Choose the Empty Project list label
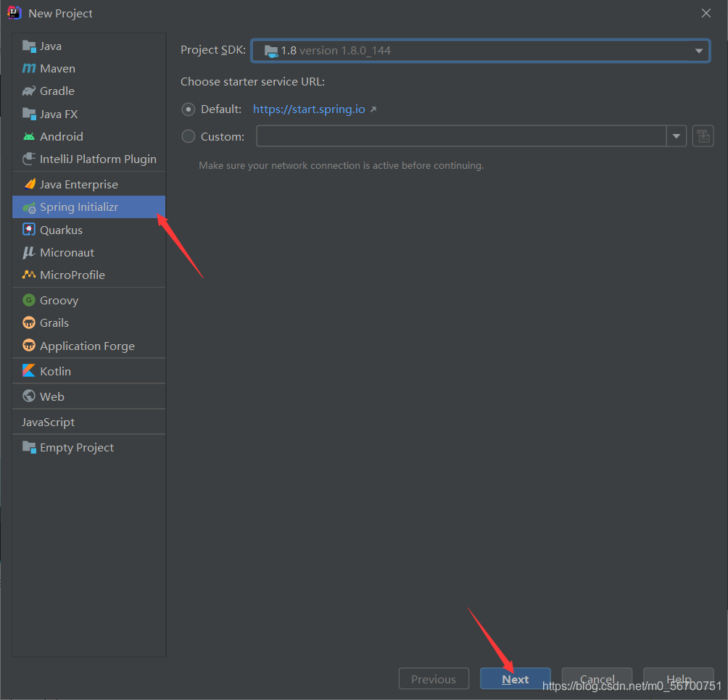 77,448
